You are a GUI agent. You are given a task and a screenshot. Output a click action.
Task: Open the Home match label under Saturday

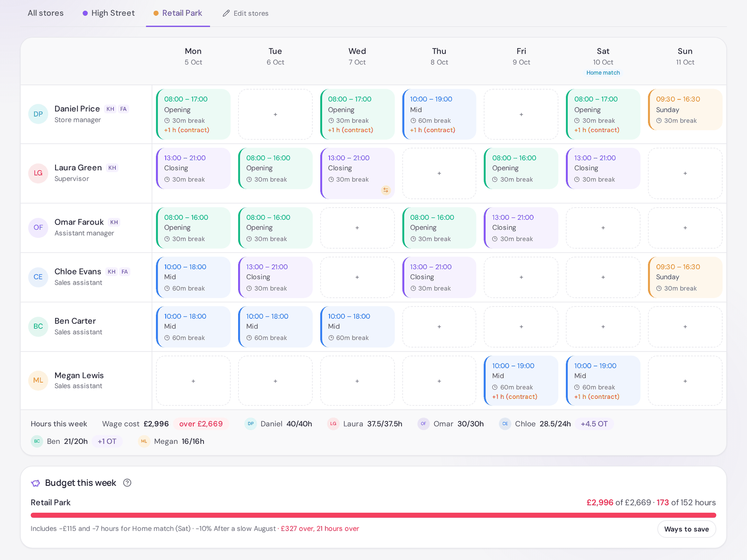click(x=603, y=73)
